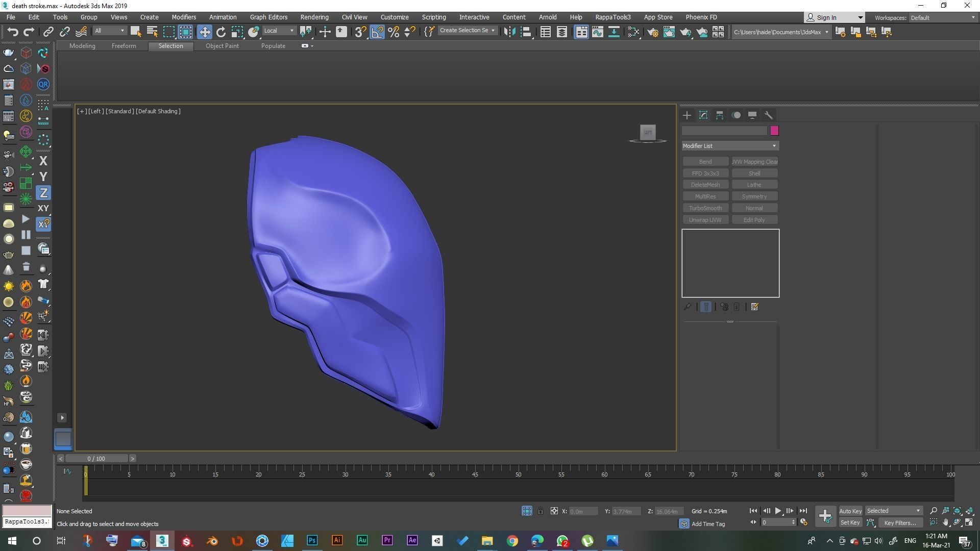Click the Pan View hand icon
This screenshot has width=980, height=551.
point(946,522)
